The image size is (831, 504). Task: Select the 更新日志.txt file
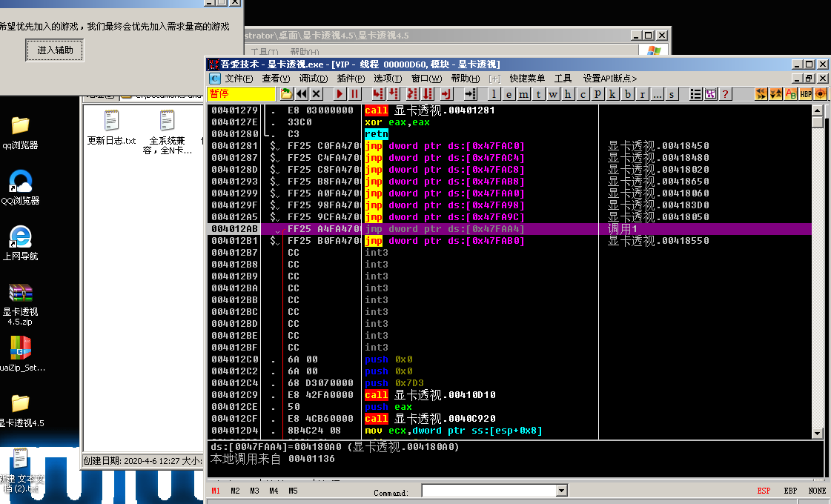click(111, 127)
